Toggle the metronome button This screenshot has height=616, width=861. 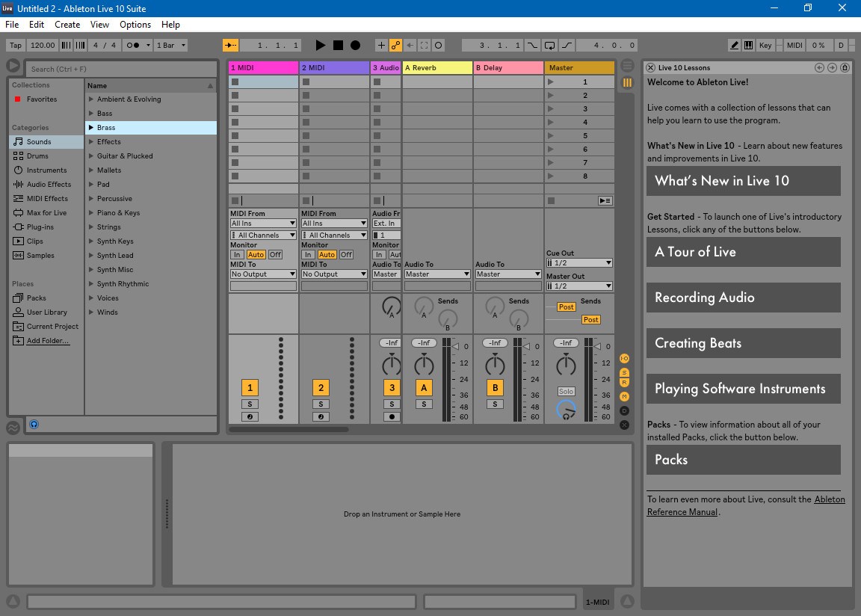pos(133,46)
